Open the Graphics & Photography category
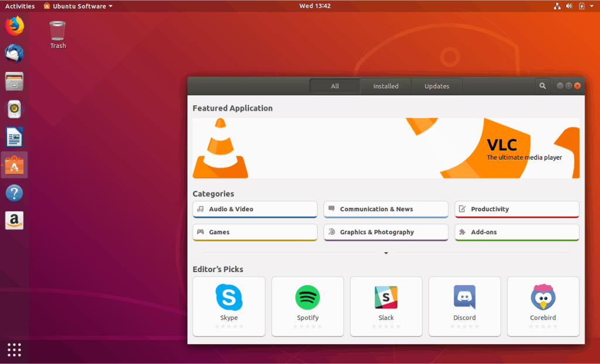The width and height of the screenshot is (600, 364). coord(386,232)
